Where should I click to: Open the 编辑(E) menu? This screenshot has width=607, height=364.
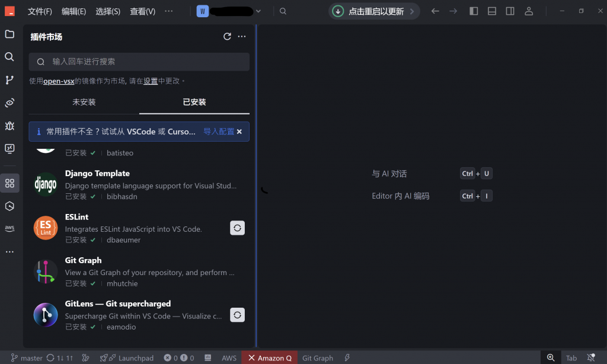tap(74, 11)
